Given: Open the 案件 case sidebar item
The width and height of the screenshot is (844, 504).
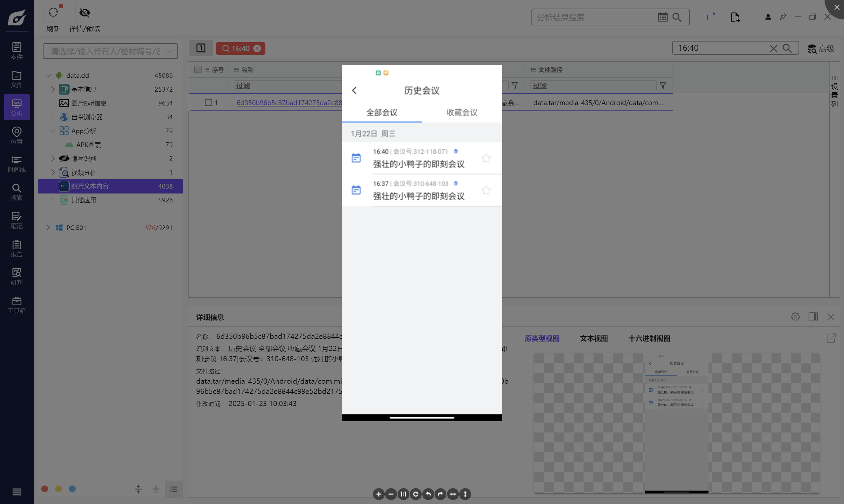Looking at the screenshot, I should click(16, 51).
